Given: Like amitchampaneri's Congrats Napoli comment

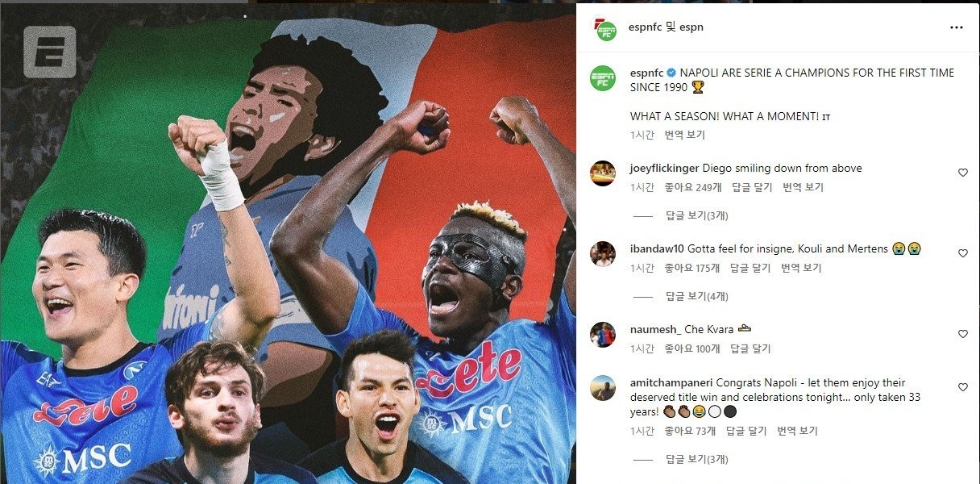Looking at the screenshot, I should 962,387.
